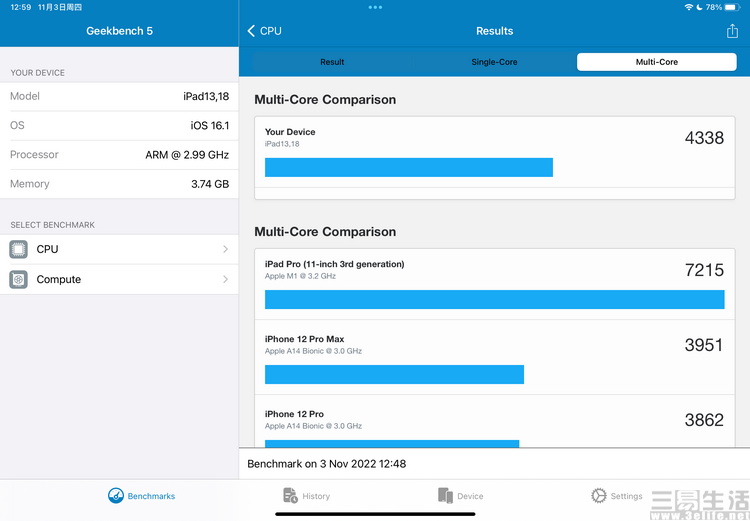The height and width of the screenshot is (521, 750).
Task: Tap the battery indicator icon
Action: tap(732, 7)
